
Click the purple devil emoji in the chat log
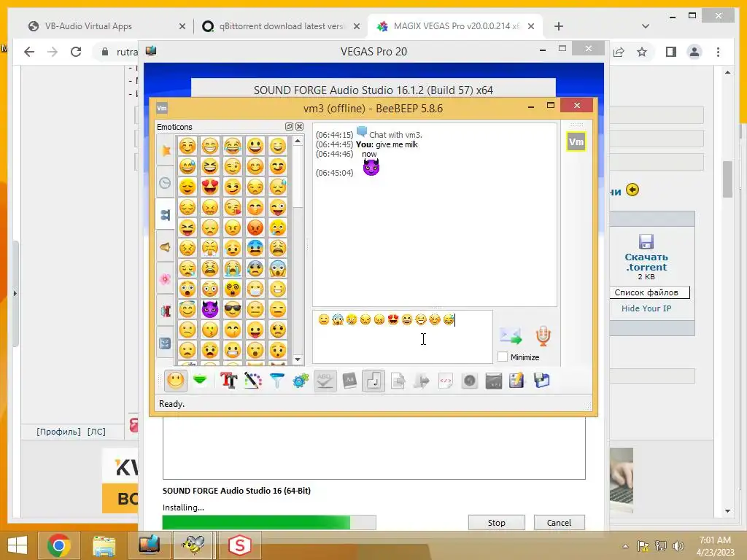pyautogui.click(x=371, y=168)
